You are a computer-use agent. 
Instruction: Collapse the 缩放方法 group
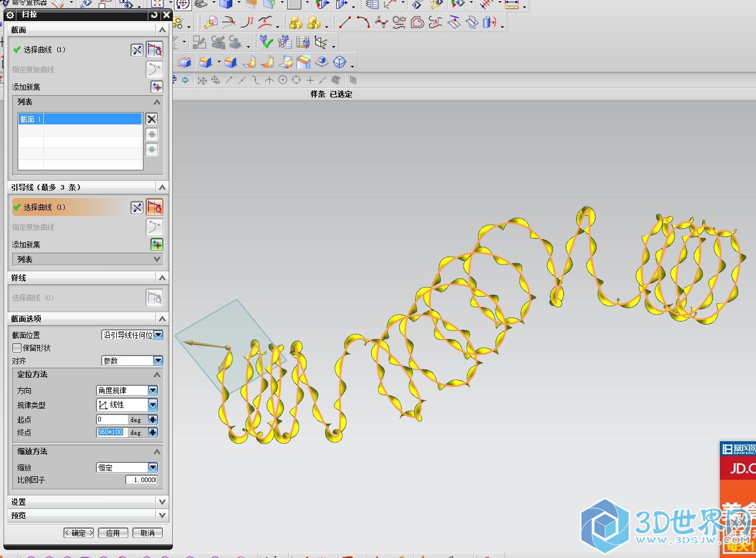[156, 452]
